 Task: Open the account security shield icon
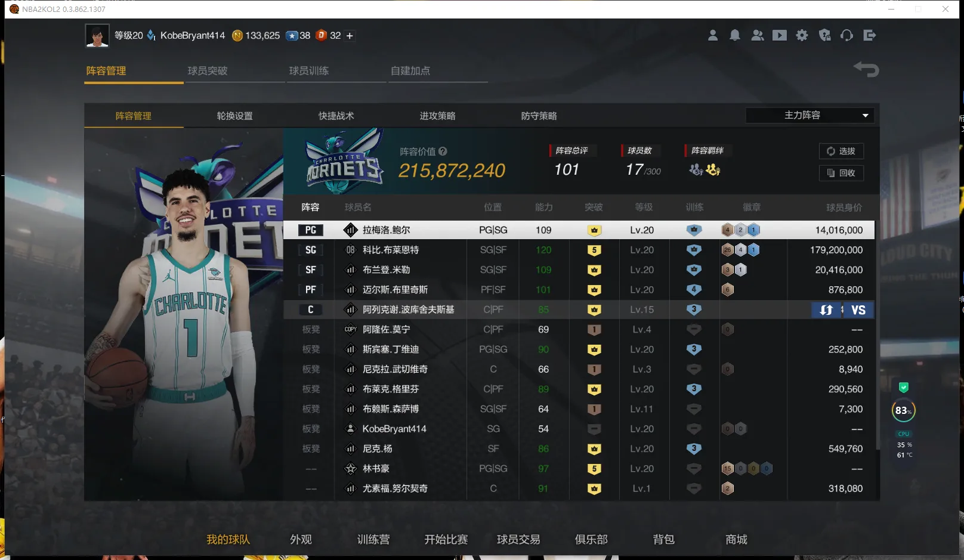pyautogui.click(x=825, y=36)
